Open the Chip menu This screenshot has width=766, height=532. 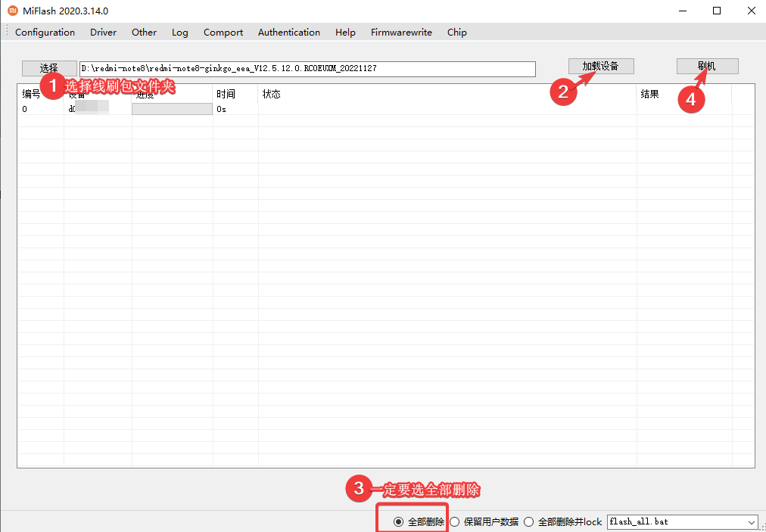(x=456, y=33)
